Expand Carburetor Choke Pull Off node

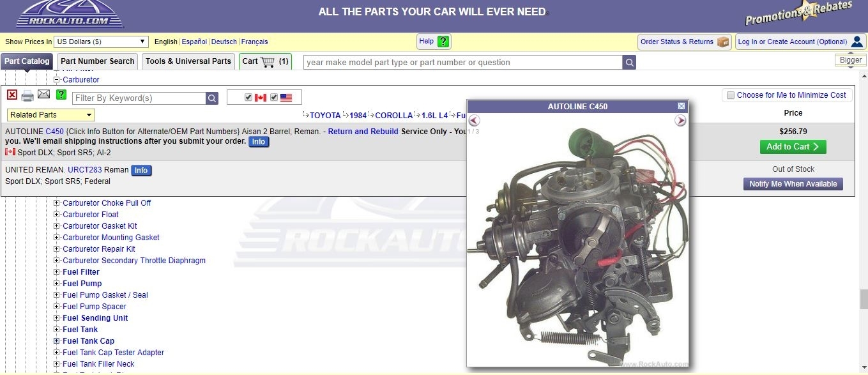tap(56, 203)
